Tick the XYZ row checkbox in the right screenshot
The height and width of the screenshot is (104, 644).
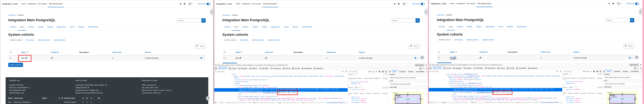tap(439, 58)
